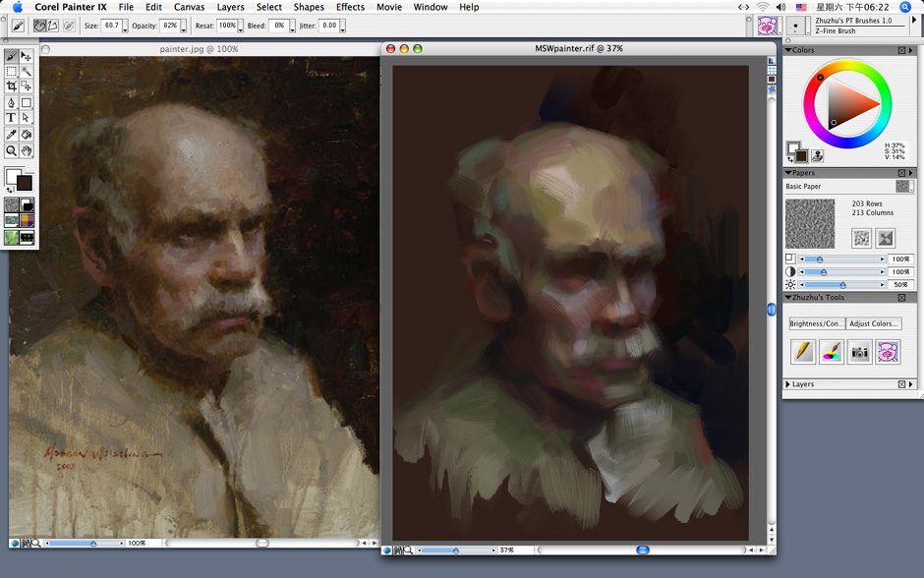
Task: Open the Movie menu
Action: pyautogui.click(x=389, y=7)
